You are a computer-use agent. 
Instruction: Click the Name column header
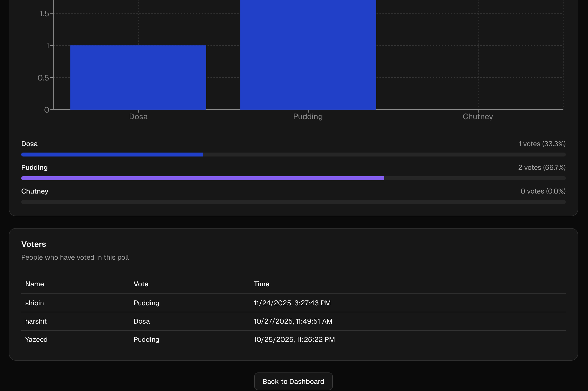tap(34, 284)
